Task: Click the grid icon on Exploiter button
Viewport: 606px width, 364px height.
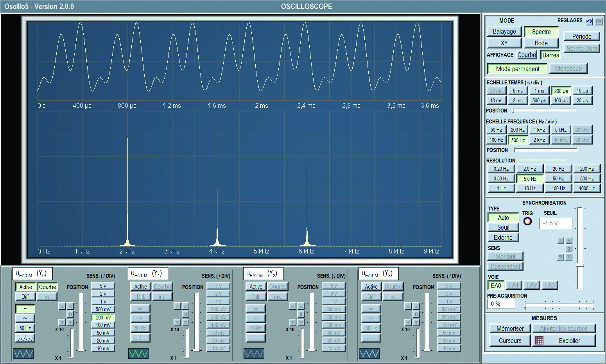Action: point(539,341)
